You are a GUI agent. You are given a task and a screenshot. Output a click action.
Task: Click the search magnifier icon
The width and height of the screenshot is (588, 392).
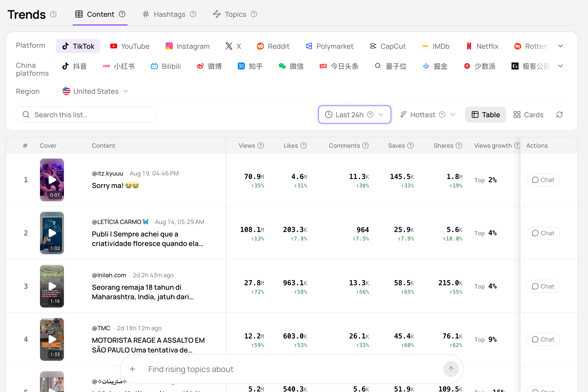pos(26,115)
